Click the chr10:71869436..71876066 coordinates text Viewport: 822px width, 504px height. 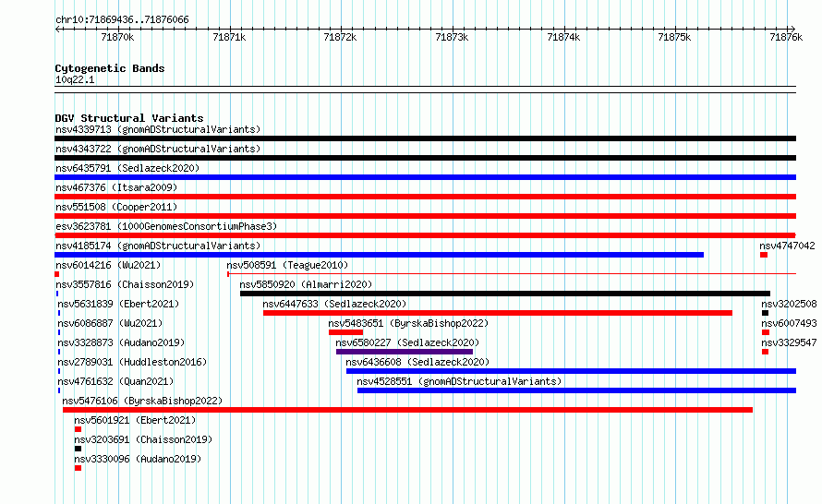point(122,20)
